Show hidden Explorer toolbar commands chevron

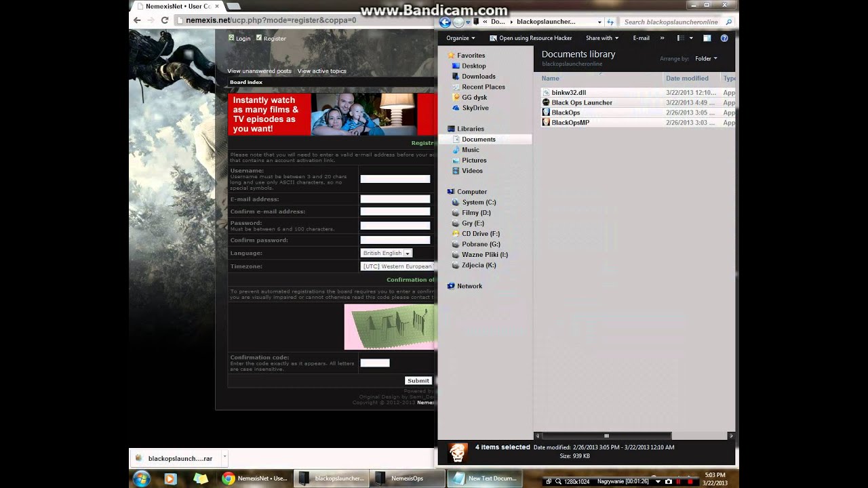tap(663, 38)
